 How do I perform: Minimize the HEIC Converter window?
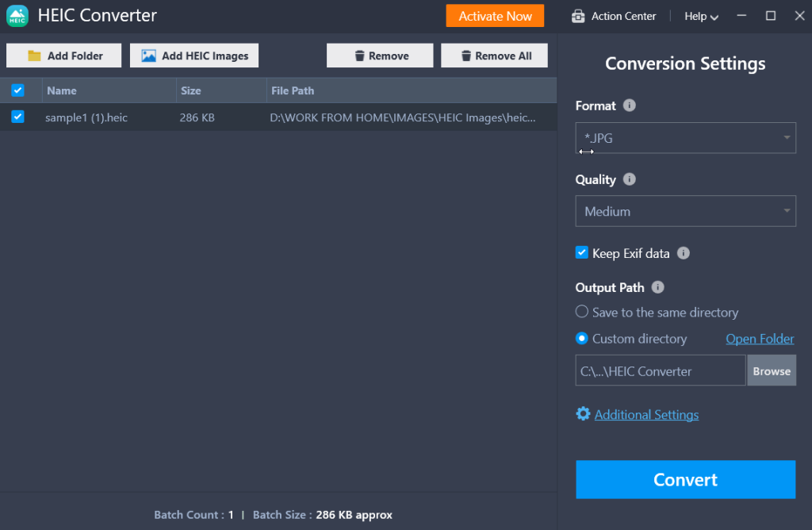point(741,16)
